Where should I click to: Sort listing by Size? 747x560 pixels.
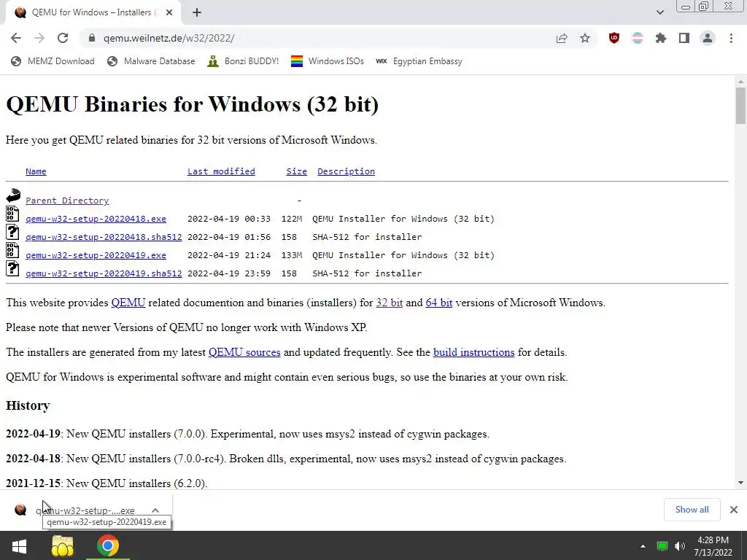pyautogui.click(x=296, y=171)
